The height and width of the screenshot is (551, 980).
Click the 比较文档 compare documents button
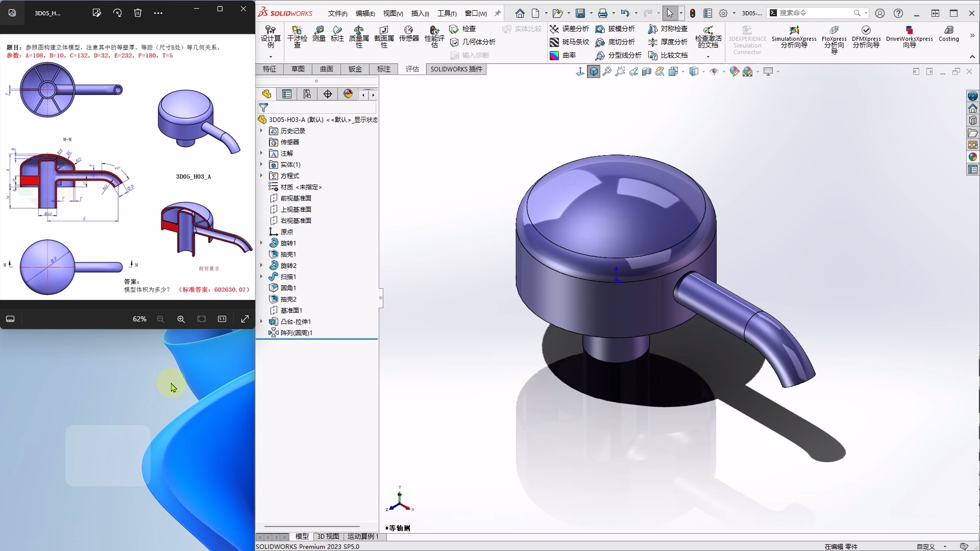tap(671, 55)
